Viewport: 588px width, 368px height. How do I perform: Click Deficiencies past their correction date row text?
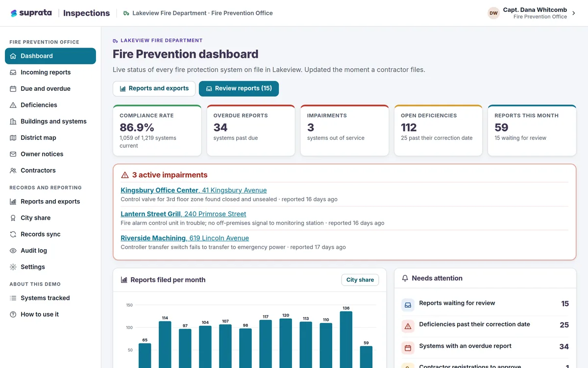click(x=474, y=324)
